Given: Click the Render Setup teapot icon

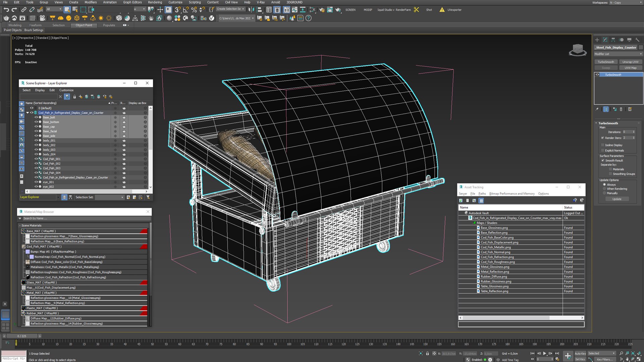Looking at the screenshot, I should tap(322, 10).
